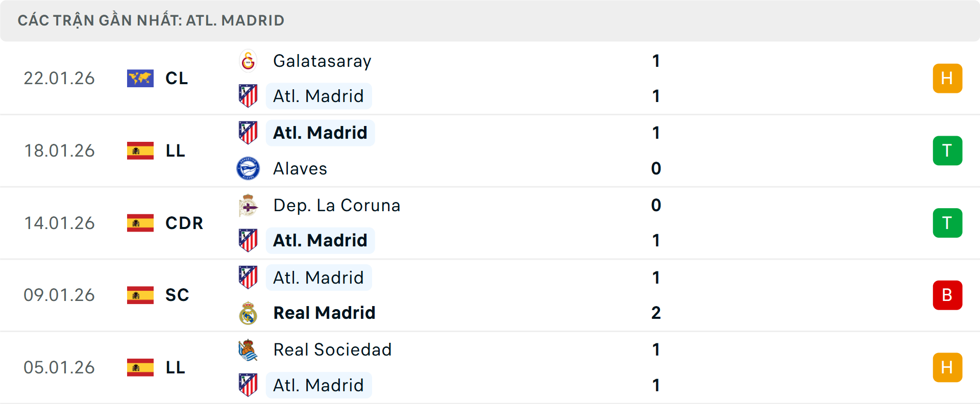Click the highlighted Atl. Madrid team name

320,133
